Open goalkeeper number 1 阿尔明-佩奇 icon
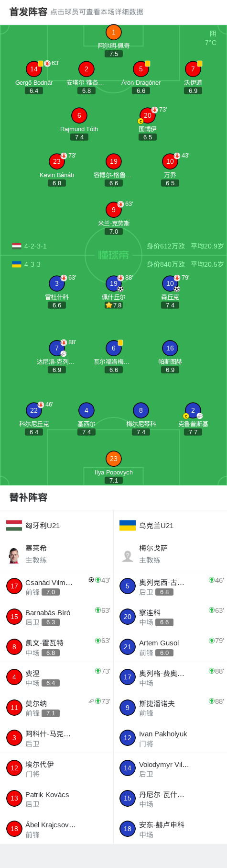 [114, 32]
